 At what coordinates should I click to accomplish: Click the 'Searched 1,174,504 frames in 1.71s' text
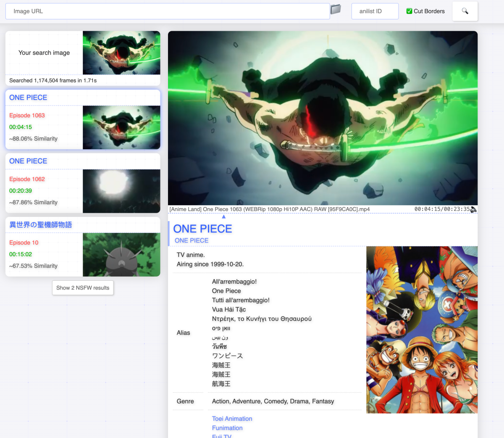coord(53,80)
